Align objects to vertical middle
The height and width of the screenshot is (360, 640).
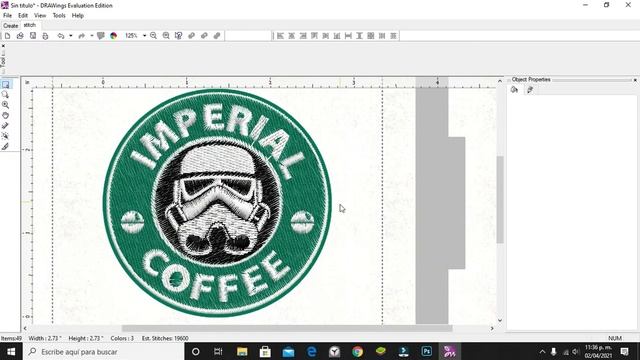326,36
